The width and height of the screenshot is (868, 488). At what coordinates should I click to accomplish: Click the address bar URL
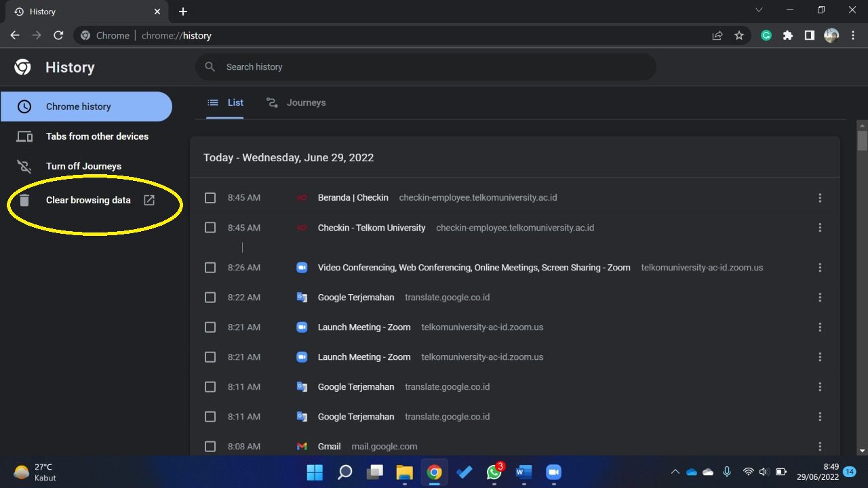click(176, 36)
